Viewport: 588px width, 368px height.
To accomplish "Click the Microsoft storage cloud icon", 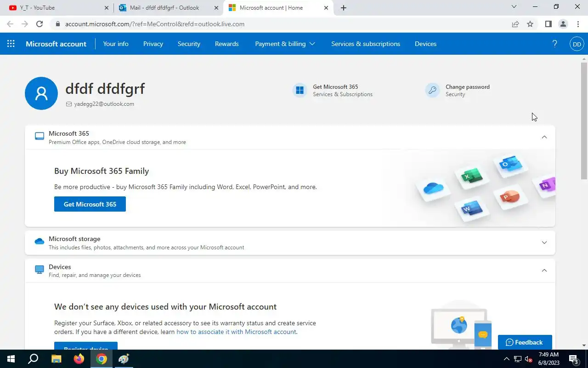I will click(x=40, y=241).
